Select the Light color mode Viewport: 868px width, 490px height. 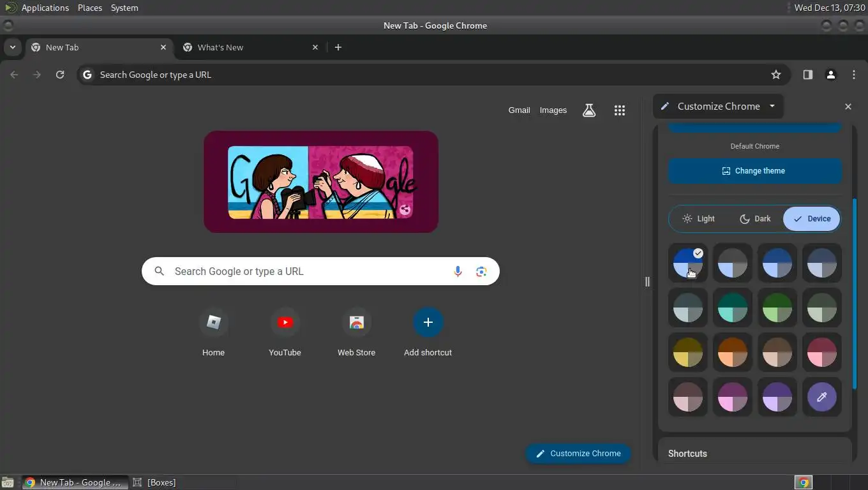point(698,219)
